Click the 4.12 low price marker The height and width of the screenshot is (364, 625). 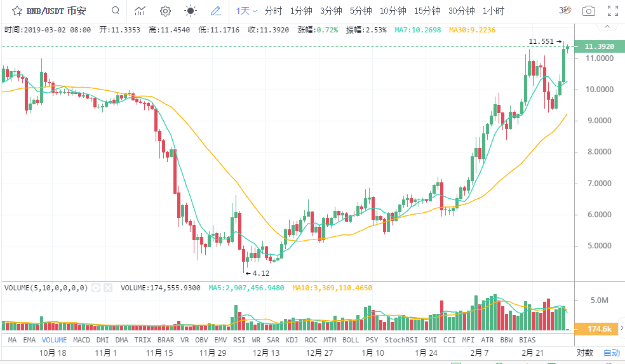click(x=258, y=274)
